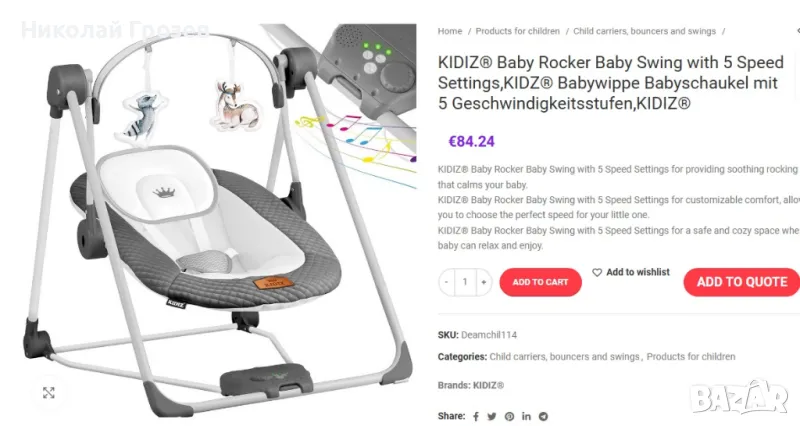The width and height of the screenshot is (800, 426).
Task: Share product on Pinterest
Action: [509, 416]
